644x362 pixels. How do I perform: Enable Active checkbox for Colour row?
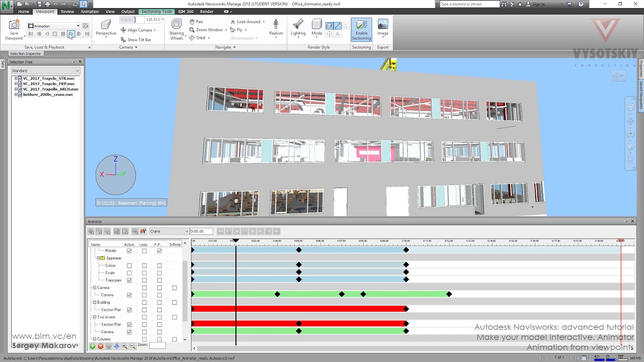point(129,265)
